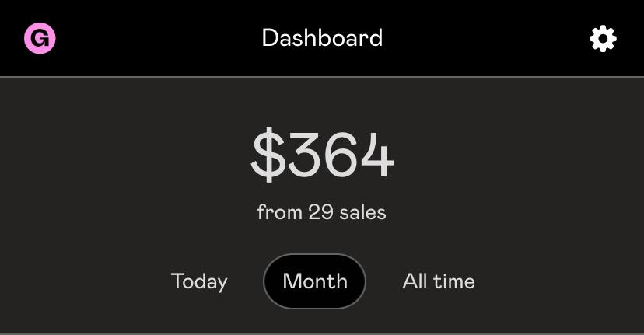Tap the large dollar amount figure
This screenshot has width=644, height=335.
pos(323,155)
